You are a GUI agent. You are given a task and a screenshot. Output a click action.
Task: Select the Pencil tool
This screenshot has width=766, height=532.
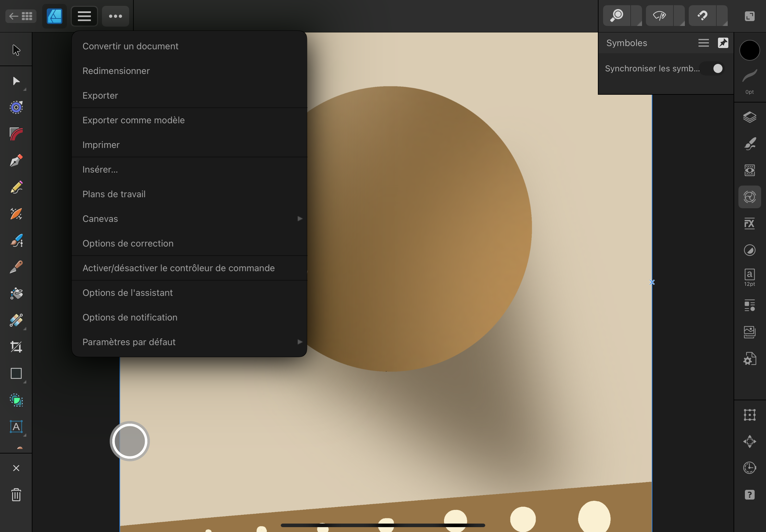coord(16,187)
